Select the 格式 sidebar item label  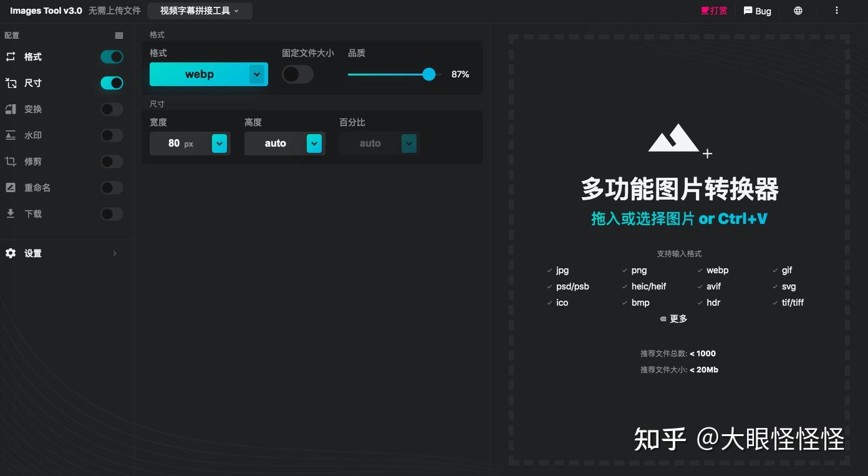click(x=33, y=57)
